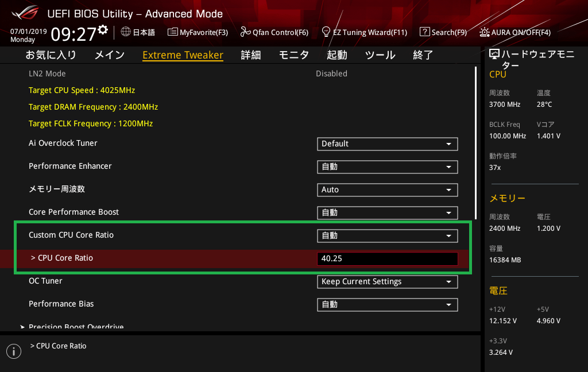Click the settings gear next to the clock
This screenshot has height=372, width=588.
[x=103, y=30]
